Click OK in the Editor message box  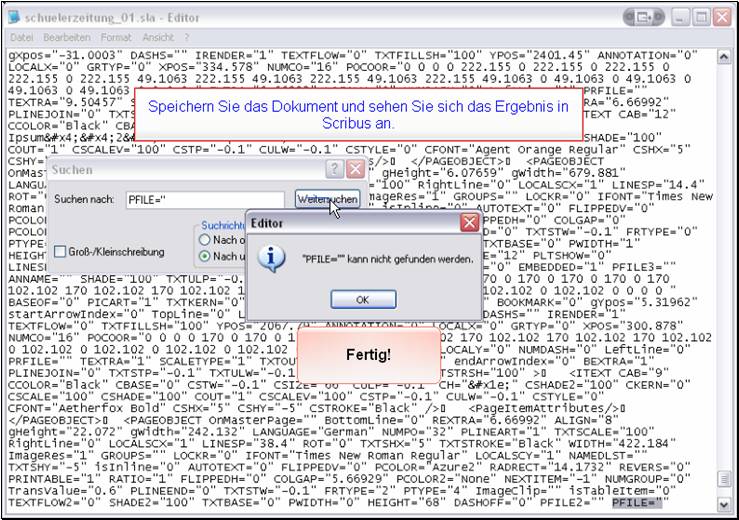click(362, 300)
